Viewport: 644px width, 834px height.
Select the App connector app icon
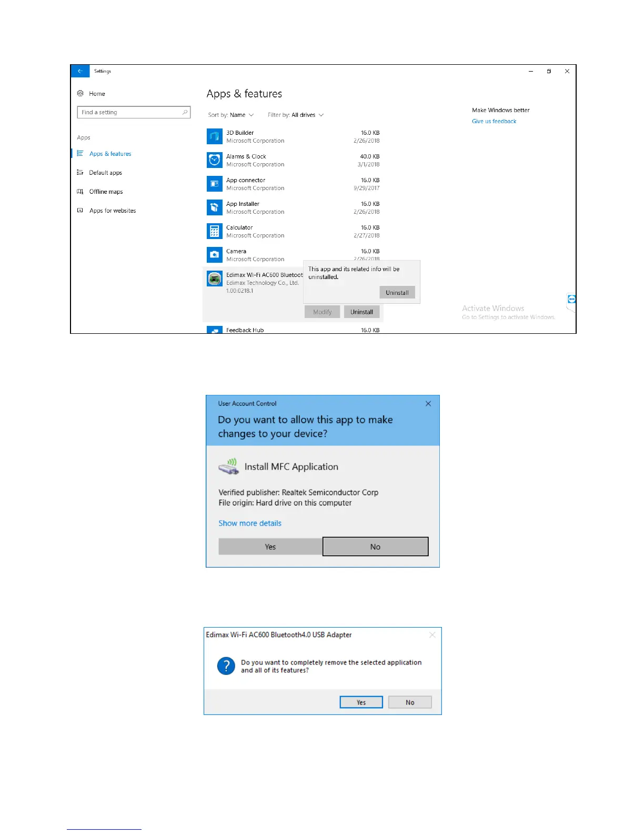[215, 184]
